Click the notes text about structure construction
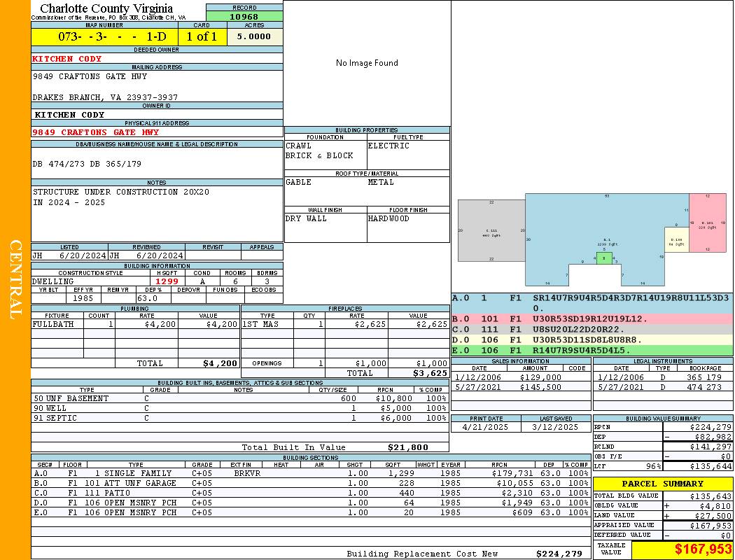Viewport: 735px width, 560px height. tap(121, 197)
